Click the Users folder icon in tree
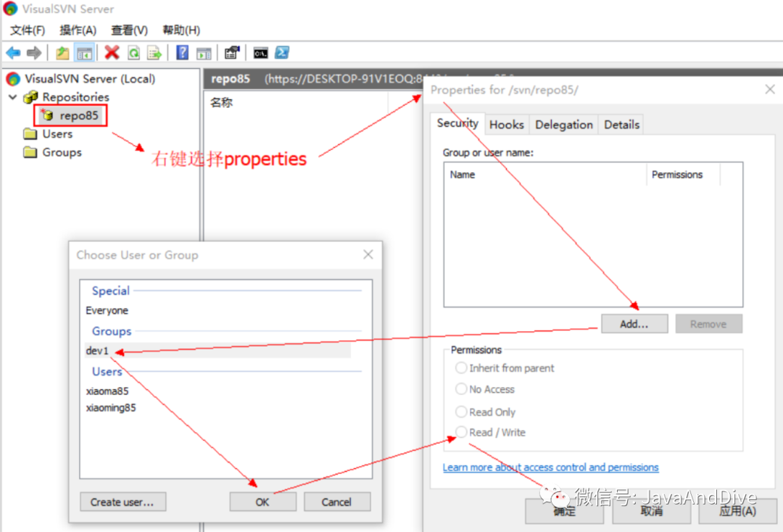 [x=30, y=134]
